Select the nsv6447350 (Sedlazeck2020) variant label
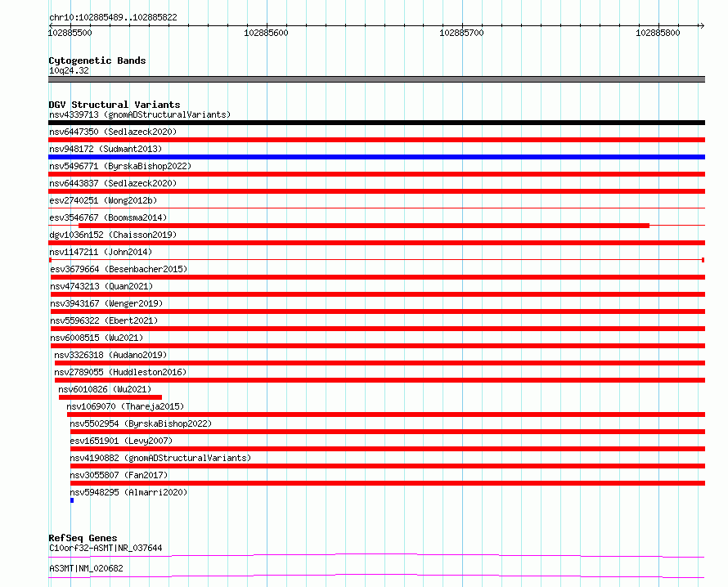This screenshot has width=728, height=587. click(x=113, y=132)
